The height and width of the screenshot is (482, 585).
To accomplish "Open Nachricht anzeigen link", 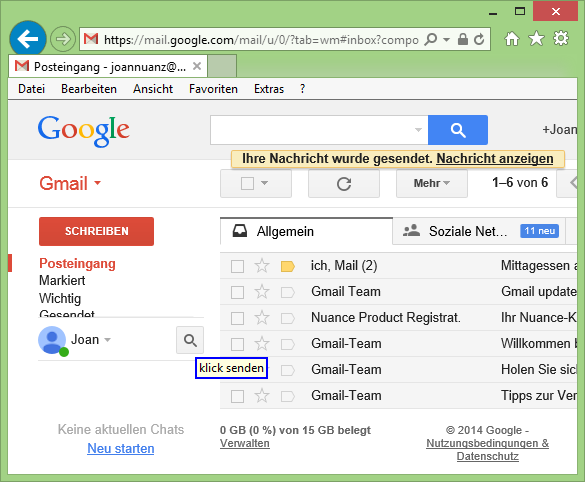I will click(495, 159).
